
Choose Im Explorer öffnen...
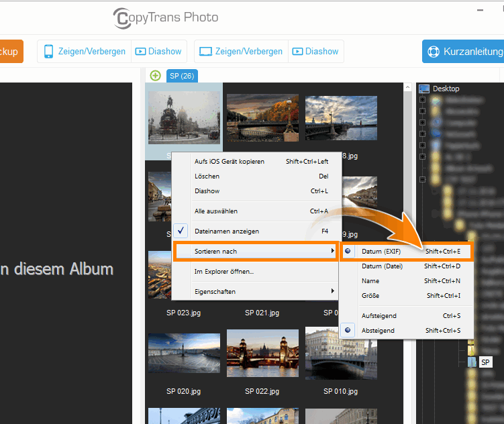tap(256, 272)
